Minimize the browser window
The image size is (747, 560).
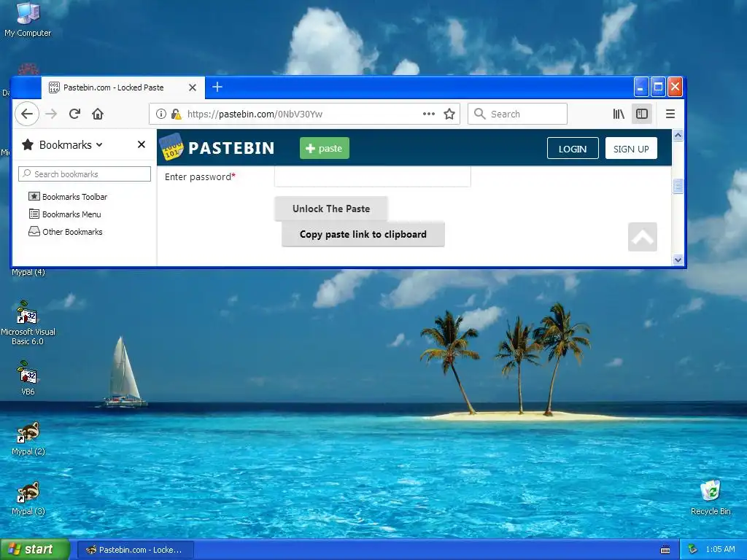point(640,87)
